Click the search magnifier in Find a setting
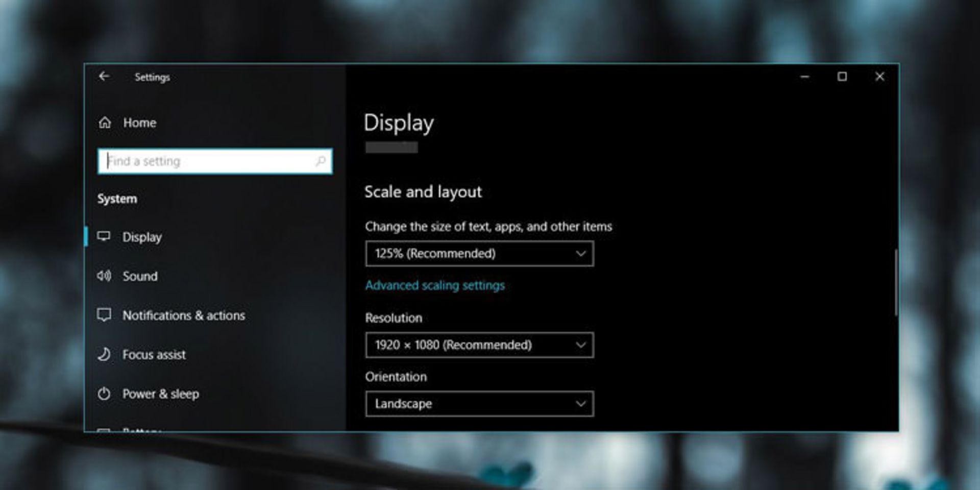The width and height of the screenshot is (980, 490). [322, 161]
